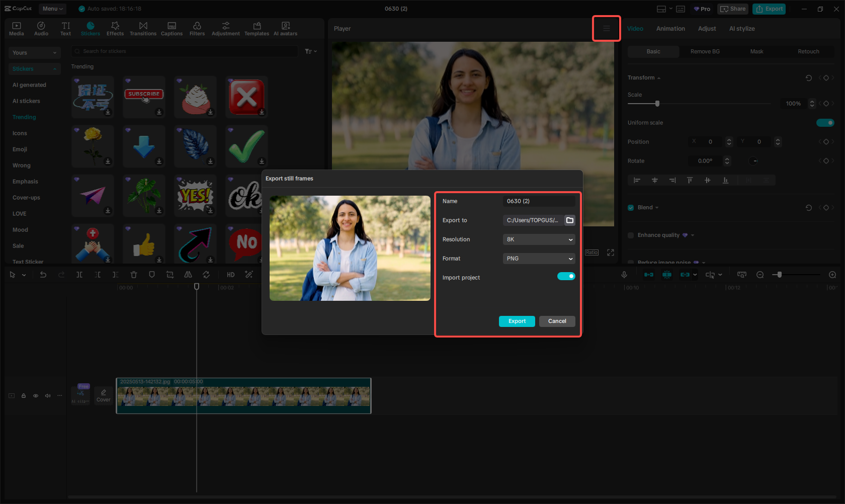Uncheck the Blend checkbox

point(631,208)
